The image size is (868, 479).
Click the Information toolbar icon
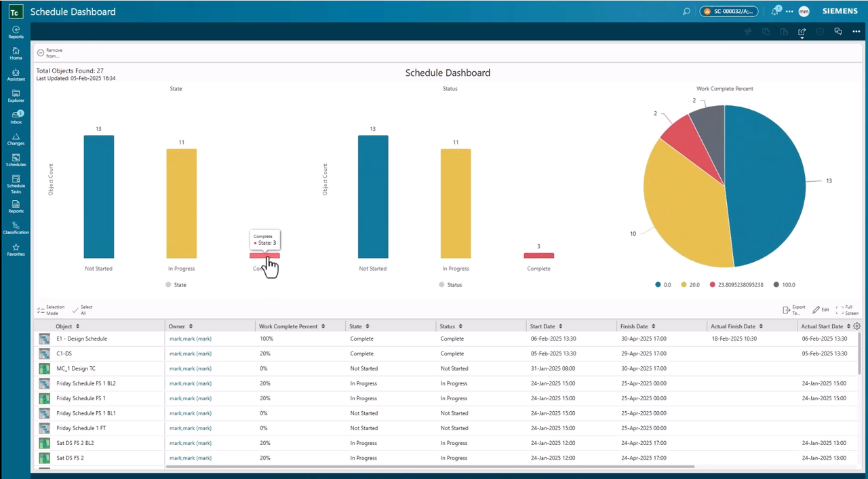coord(821,31)
